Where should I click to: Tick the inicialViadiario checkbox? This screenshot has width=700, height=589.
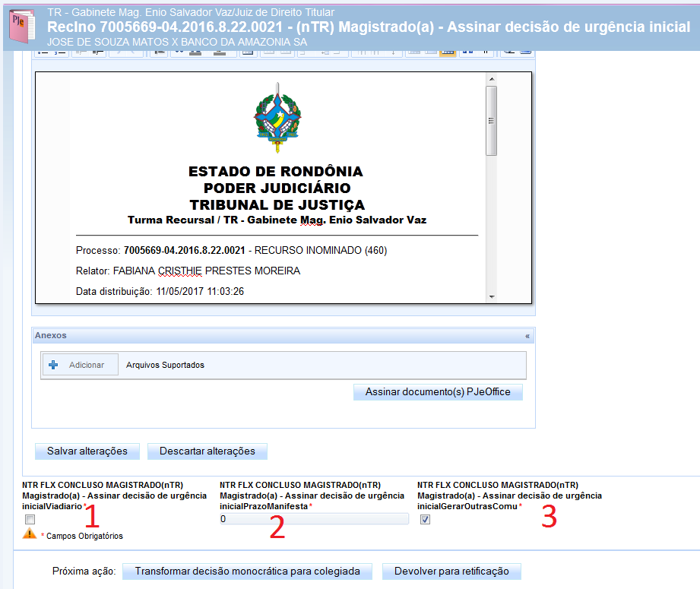point(30,519)
